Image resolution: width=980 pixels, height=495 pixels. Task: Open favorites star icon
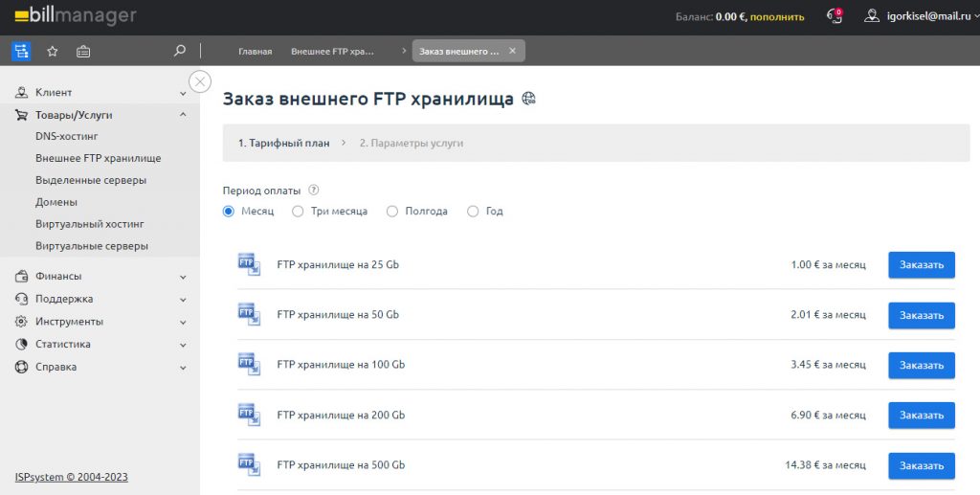click(53, 52)
